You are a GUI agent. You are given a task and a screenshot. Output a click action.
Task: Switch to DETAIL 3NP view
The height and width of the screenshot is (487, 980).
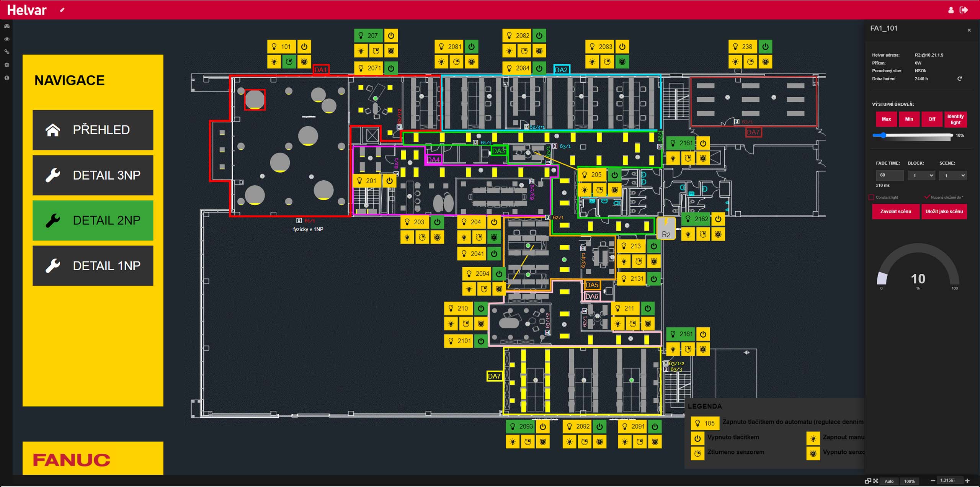click(93, 175)
